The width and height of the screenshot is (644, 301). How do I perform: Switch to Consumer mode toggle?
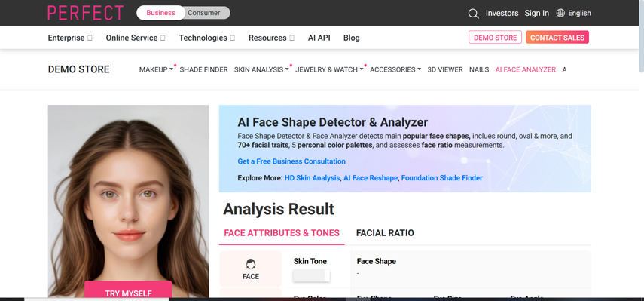204,13
